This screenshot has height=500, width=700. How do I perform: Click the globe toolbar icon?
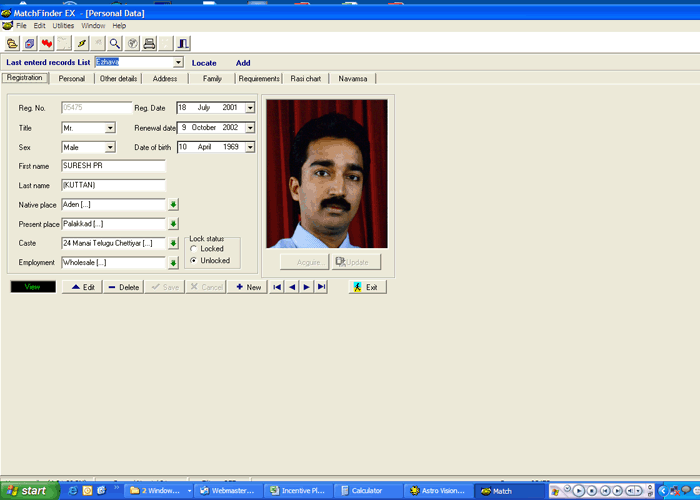132,43
